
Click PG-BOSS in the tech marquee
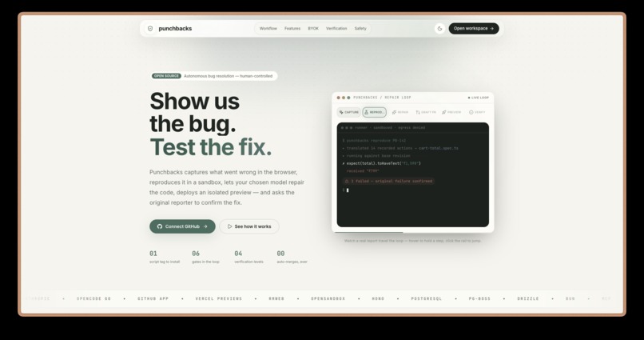click(479, 299)
